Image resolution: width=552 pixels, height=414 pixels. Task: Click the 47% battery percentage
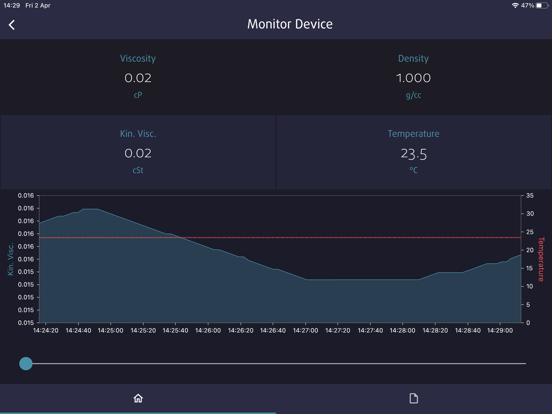click(x=527, y=5)
